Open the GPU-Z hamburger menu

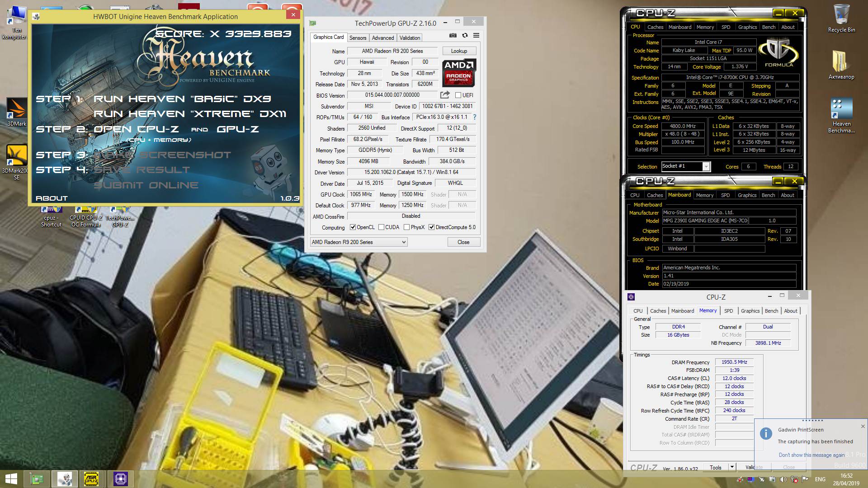476,35
